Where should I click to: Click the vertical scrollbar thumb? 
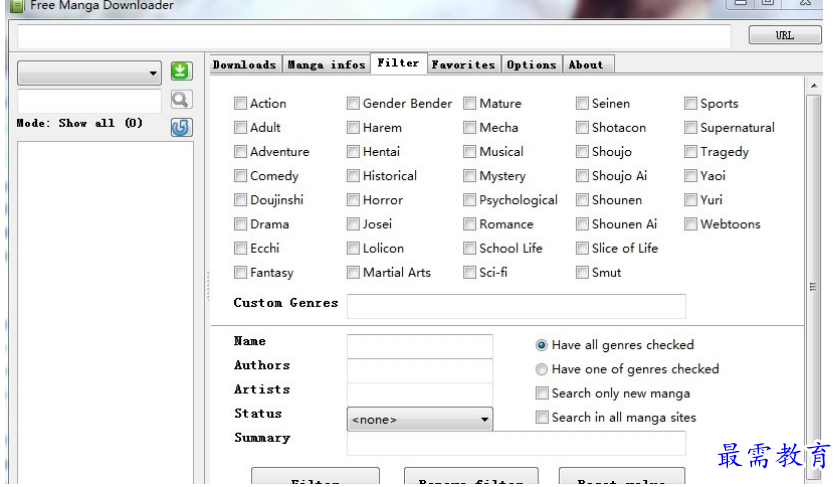[x=813, y=286]
